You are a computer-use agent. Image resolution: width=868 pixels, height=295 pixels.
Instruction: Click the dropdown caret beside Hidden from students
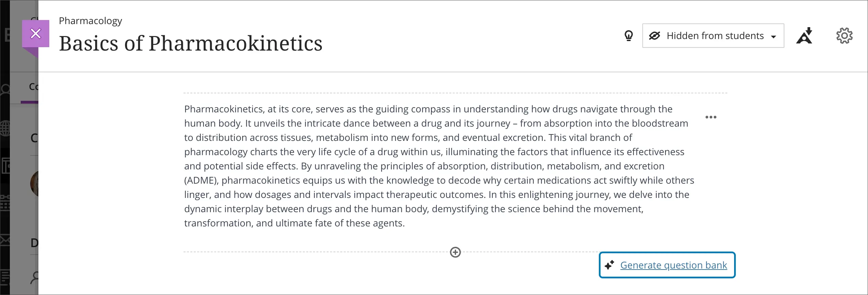774,37
